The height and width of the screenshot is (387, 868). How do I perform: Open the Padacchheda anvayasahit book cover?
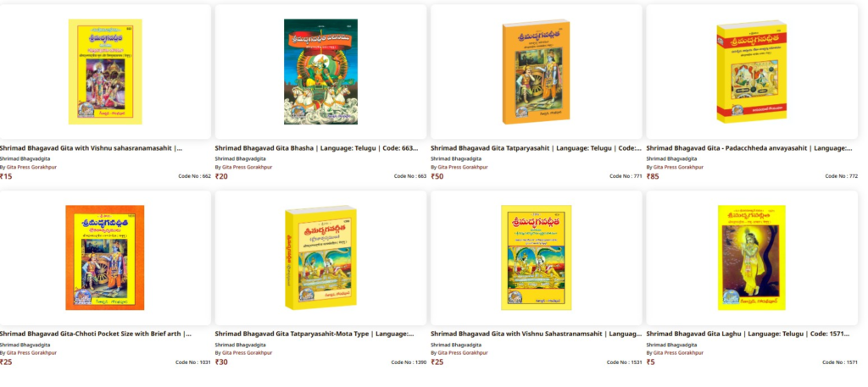752,72
